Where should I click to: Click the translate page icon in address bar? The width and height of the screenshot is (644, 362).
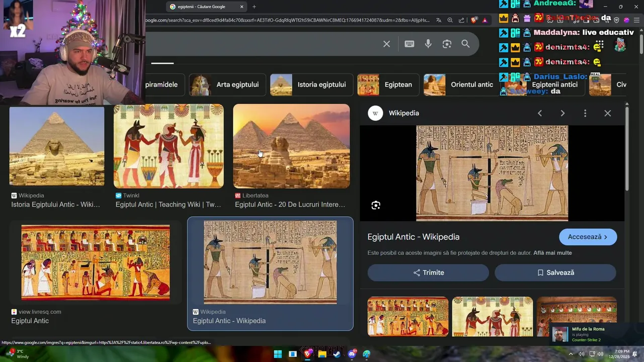439,20
